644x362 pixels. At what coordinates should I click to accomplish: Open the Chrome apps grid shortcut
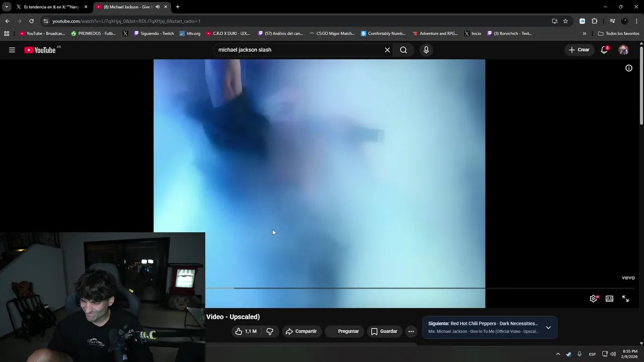(7, 34)
